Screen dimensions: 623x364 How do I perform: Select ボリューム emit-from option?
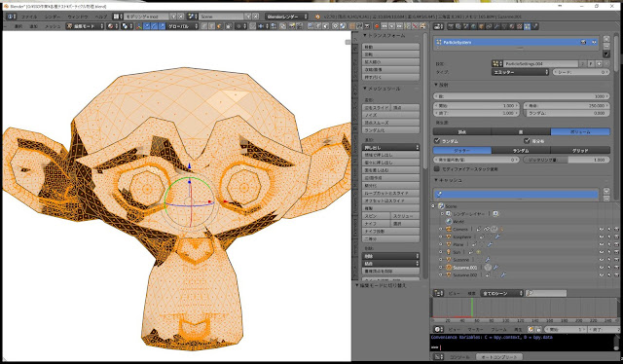click(580, 131)
